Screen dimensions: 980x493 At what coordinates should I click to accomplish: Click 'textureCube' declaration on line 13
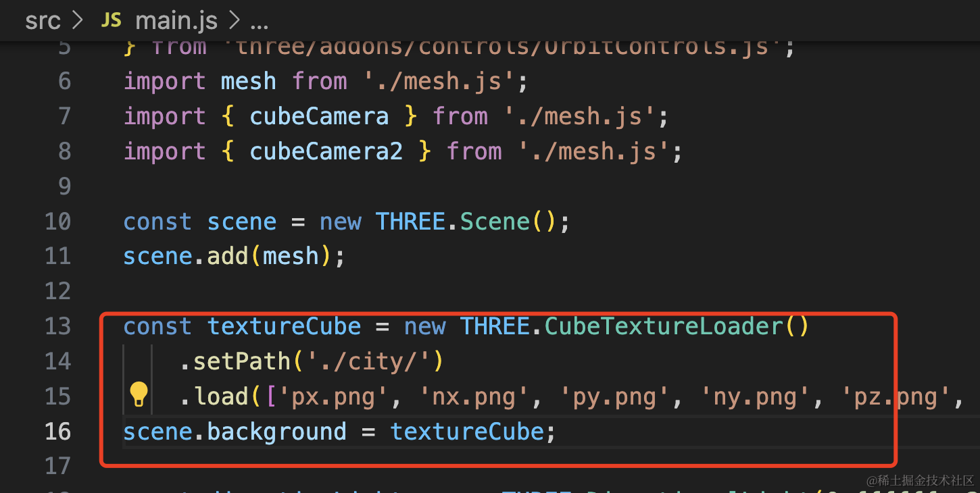click(x=284, y=326)
